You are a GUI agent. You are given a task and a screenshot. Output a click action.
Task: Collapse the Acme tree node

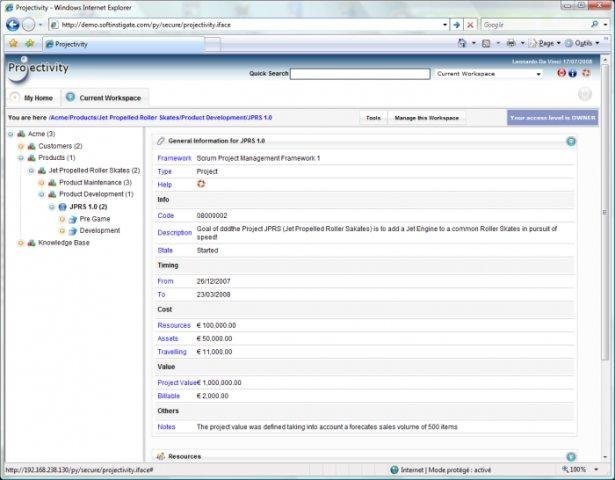tap(11, 134)
